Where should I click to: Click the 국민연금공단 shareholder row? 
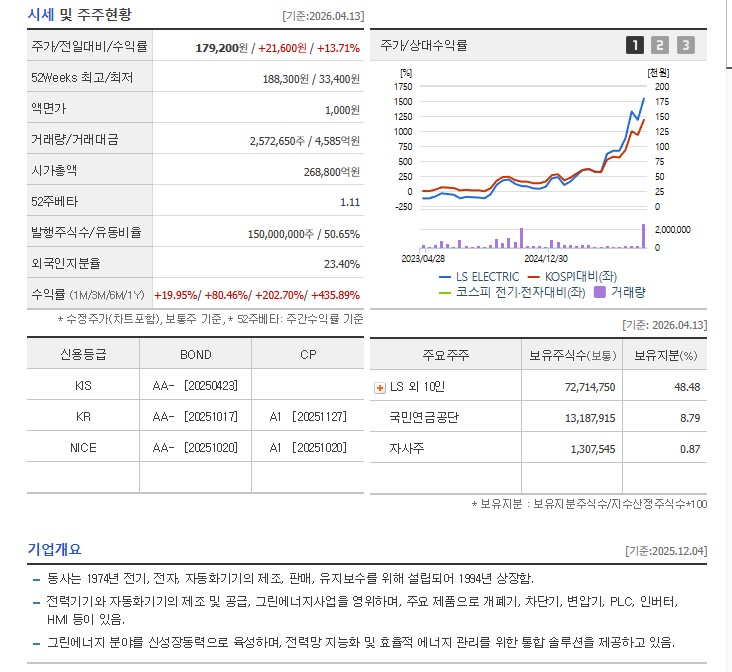pos(538,417)
